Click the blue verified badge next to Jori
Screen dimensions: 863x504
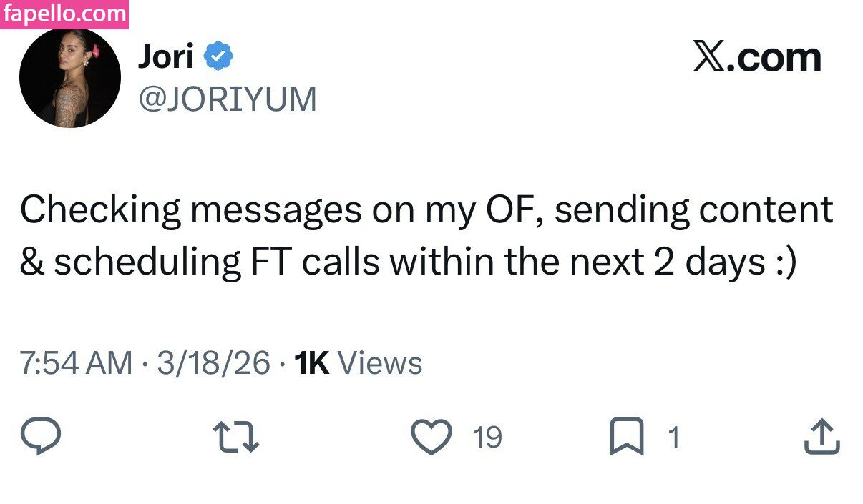[x=218, y=56]
